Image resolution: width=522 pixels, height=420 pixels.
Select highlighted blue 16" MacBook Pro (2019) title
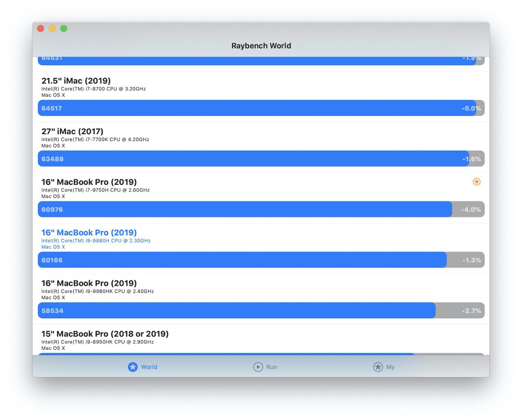tap(89, 232)
